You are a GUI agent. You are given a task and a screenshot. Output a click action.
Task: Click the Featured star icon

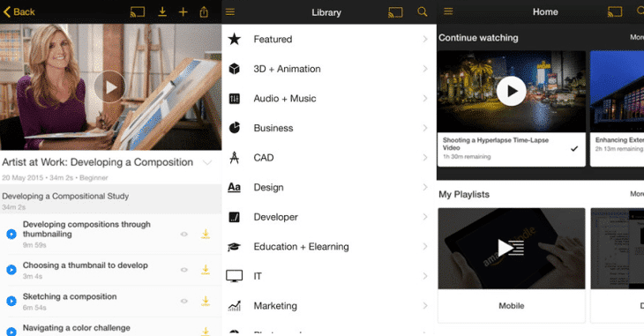pyautogui.click(x=235, y=39)
